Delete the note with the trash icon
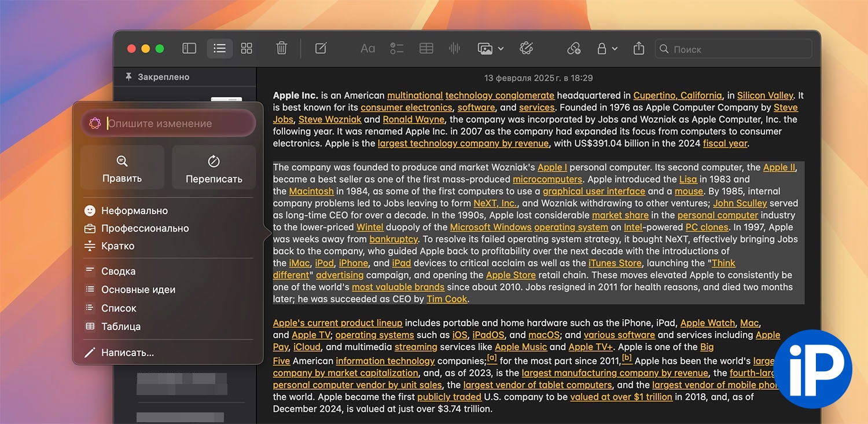Image resolution: width=868 pixels, height=424 pixels. coord(282,48)
